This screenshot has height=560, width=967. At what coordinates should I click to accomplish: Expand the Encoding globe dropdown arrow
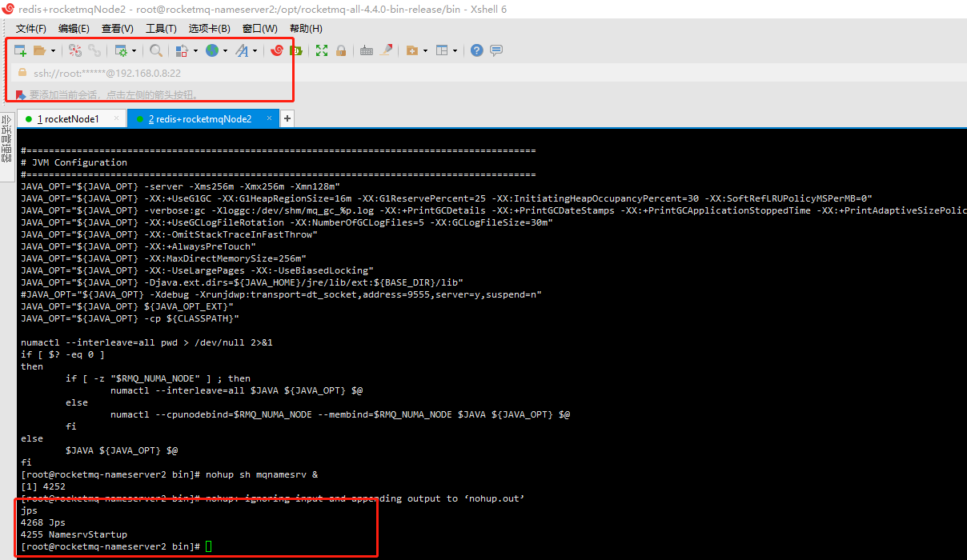click(x=225, y=50)
